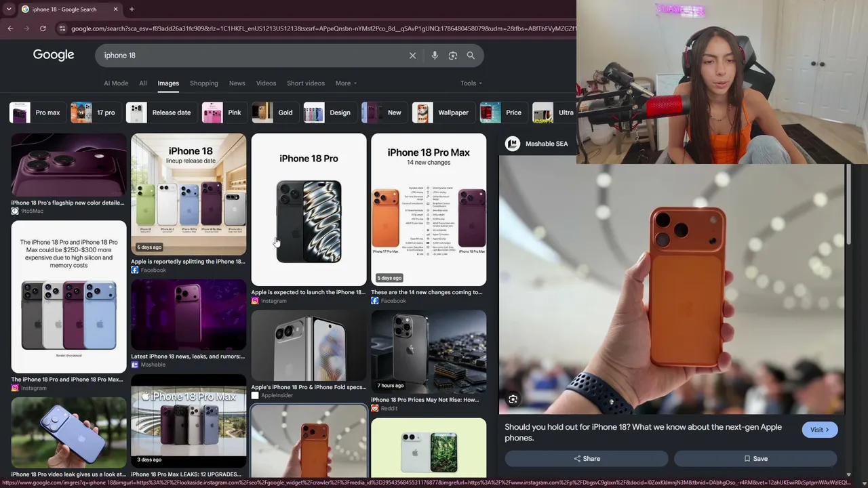Click 'Apple is expected to launch the iPhone 18' caption
The image size is (868, 488).
[308, 292]
